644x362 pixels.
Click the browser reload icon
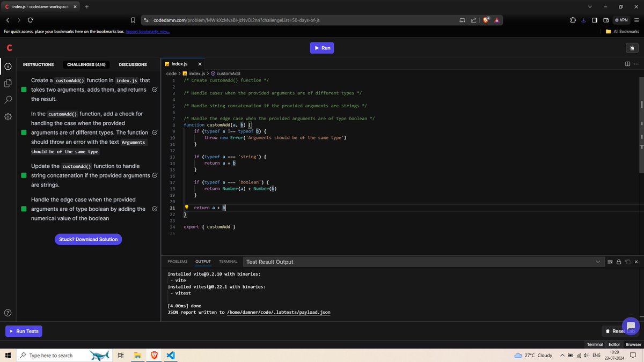click(30, 20)
